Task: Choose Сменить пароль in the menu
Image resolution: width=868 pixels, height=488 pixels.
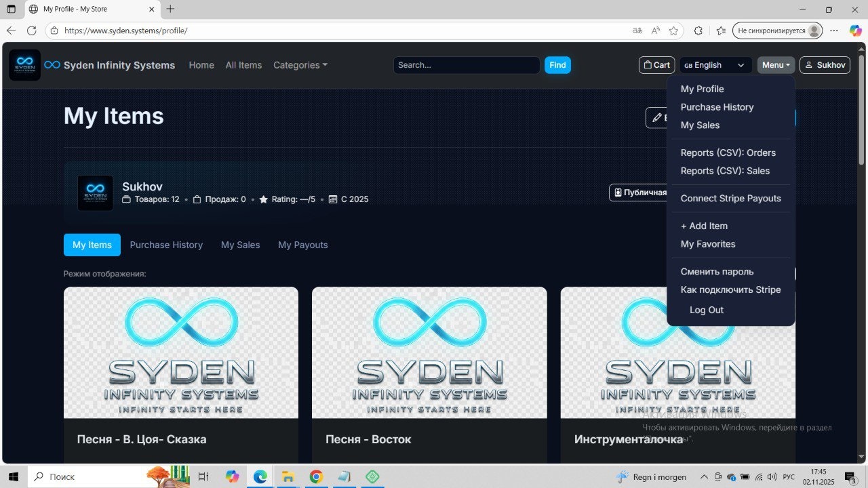Action: (x=717, y=271)
